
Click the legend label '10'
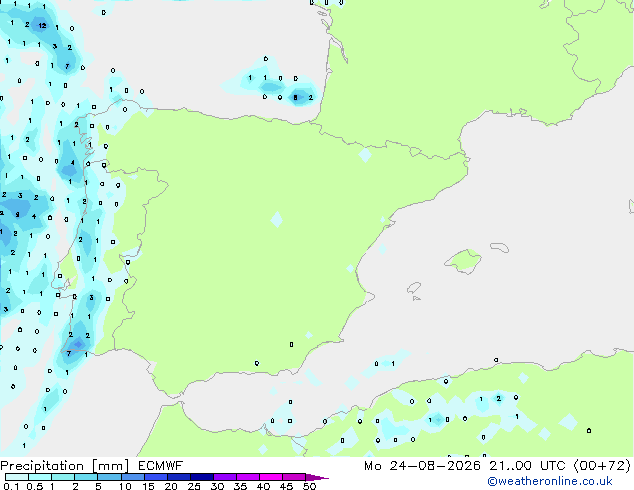(125, 486)
